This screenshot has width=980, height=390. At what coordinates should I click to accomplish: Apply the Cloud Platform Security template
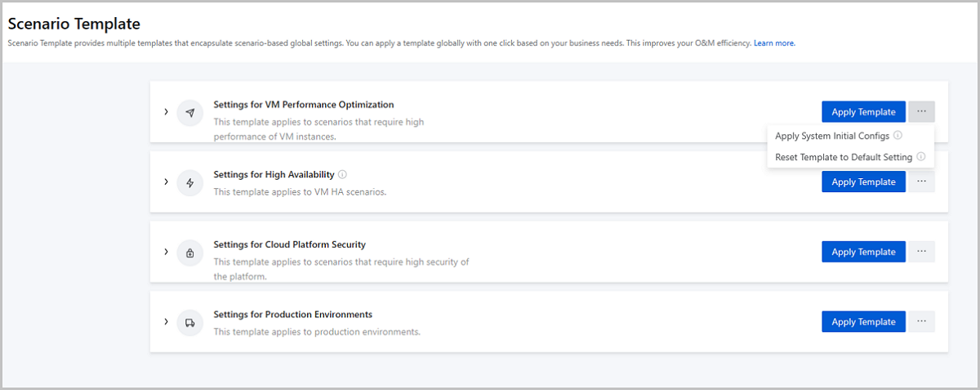tap(863, 252)
